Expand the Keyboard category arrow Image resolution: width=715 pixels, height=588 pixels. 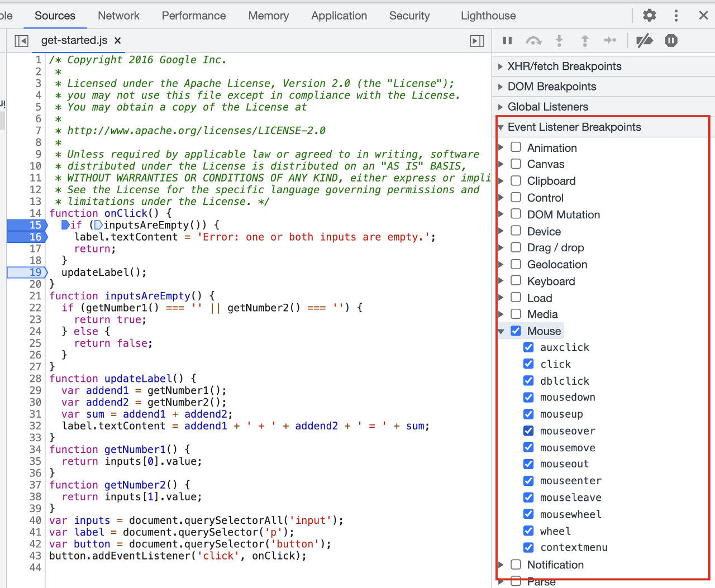[x=500, y=281]
